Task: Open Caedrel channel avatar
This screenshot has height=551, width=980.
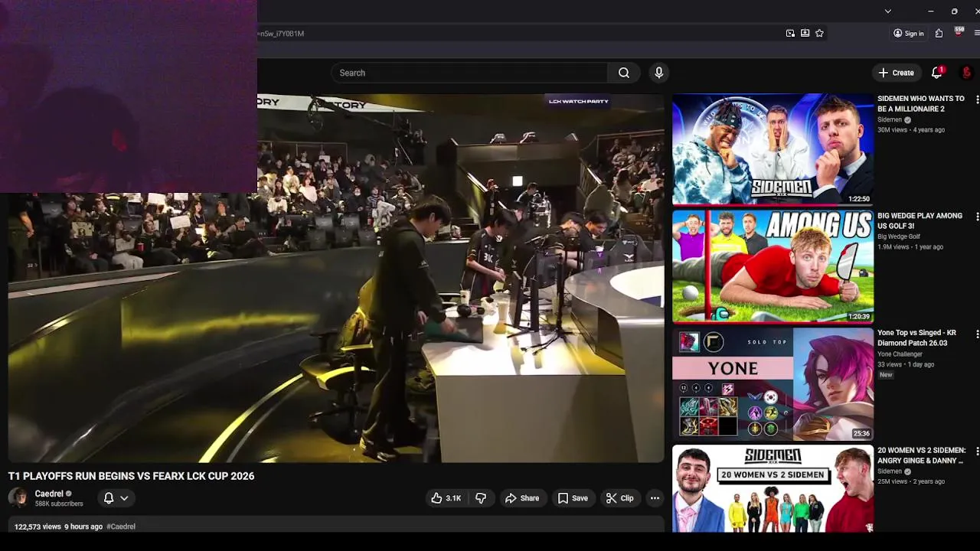Action: coord(18,498)
